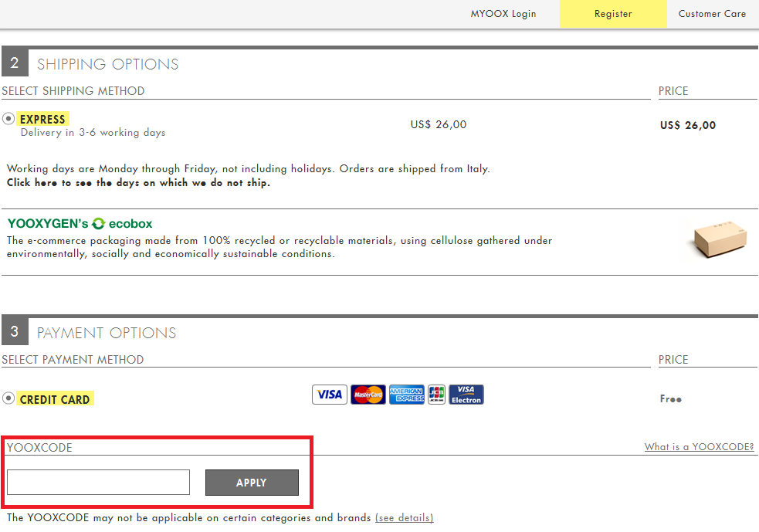Image resolution: width=759 pixels, height=532 pixels.
Task: Click the YOOXYGEN's ecobox logo
Action: (x=80, y=224)
